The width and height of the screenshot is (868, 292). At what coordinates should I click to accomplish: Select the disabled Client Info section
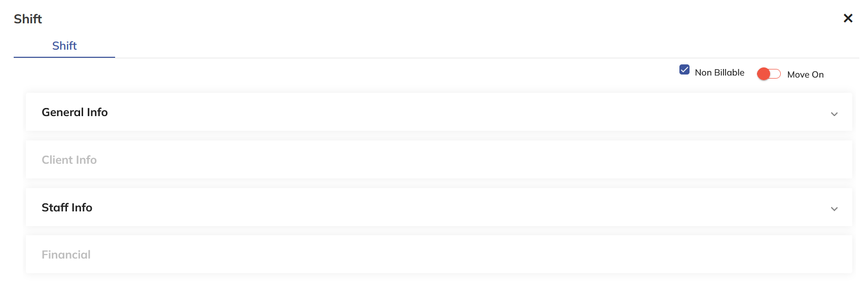(439, 160)
